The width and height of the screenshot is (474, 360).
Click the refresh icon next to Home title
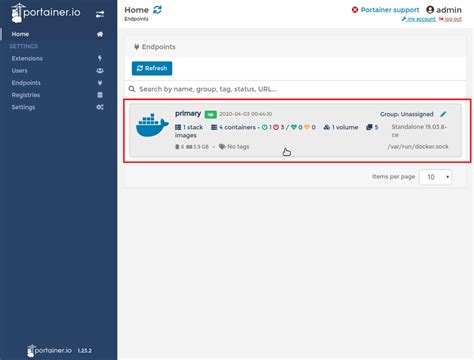point(157,10)
